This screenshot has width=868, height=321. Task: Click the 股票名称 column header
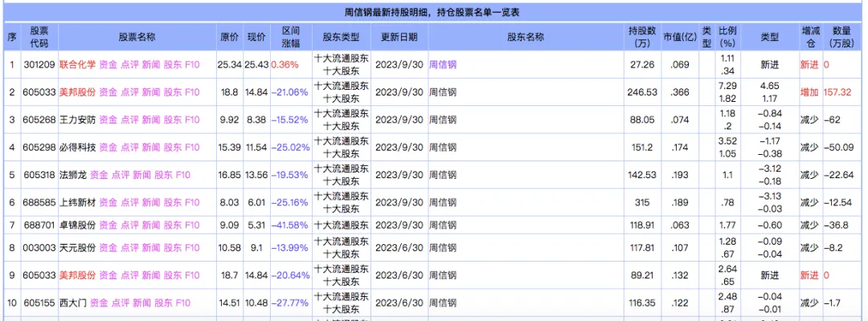coord(137,37)
